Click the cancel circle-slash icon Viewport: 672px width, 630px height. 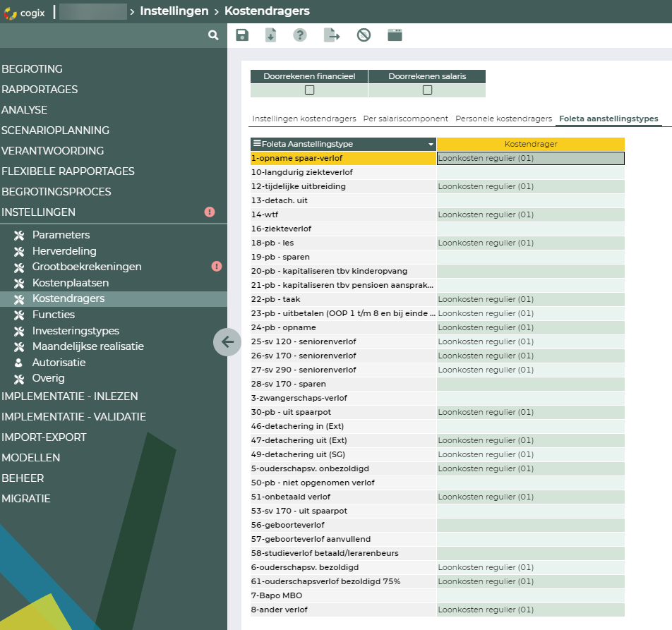(364, 35)
